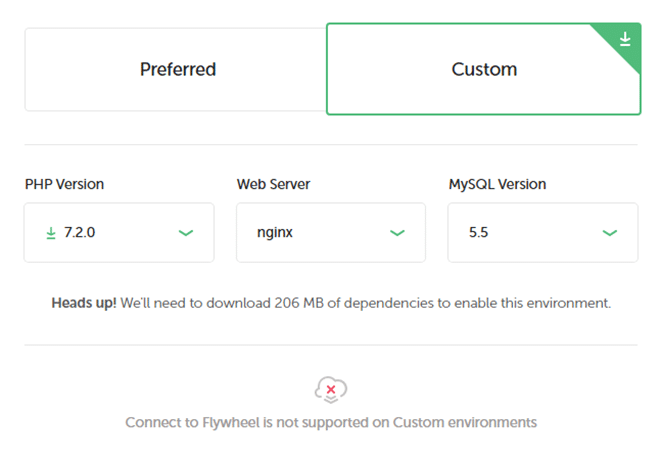Open the dropdown showing 5.5
The image size is (662, 458).
[543, 233]
